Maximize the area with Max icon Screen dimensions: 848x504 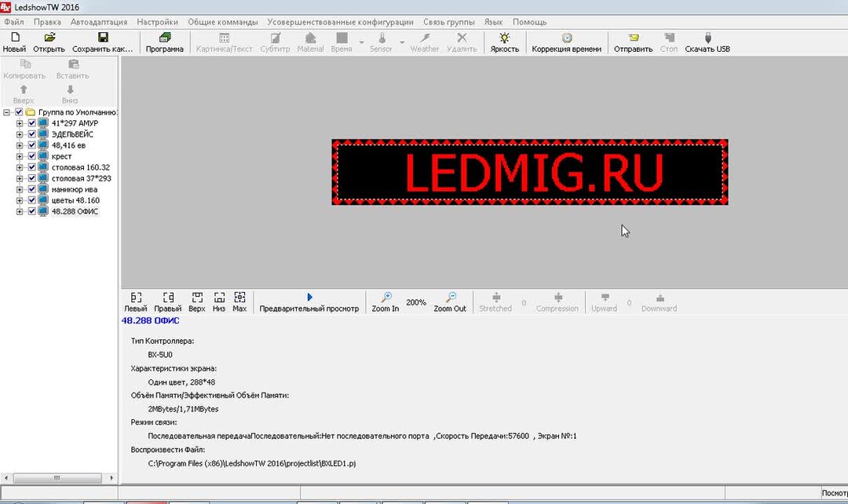pos(239,298)
